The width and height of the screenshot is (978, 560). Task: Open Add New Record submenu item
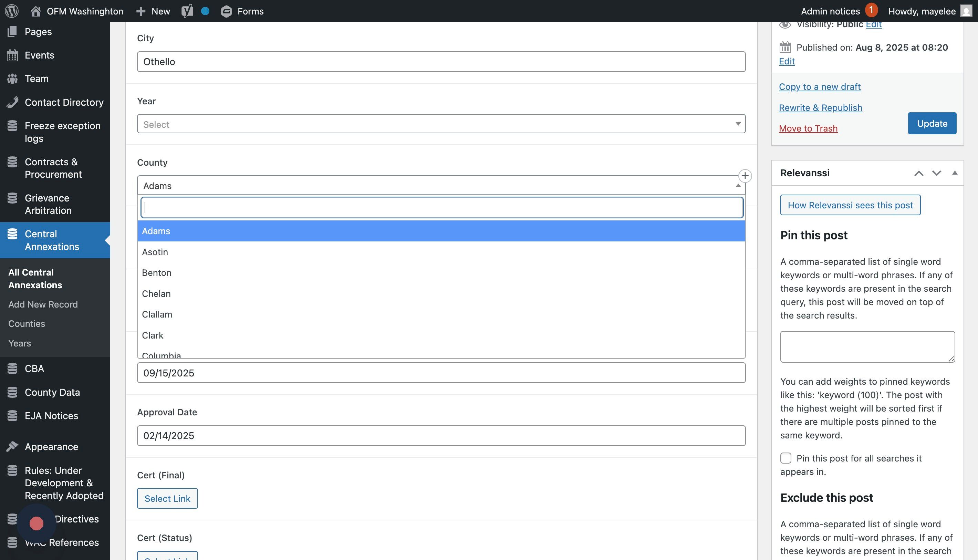43,304
